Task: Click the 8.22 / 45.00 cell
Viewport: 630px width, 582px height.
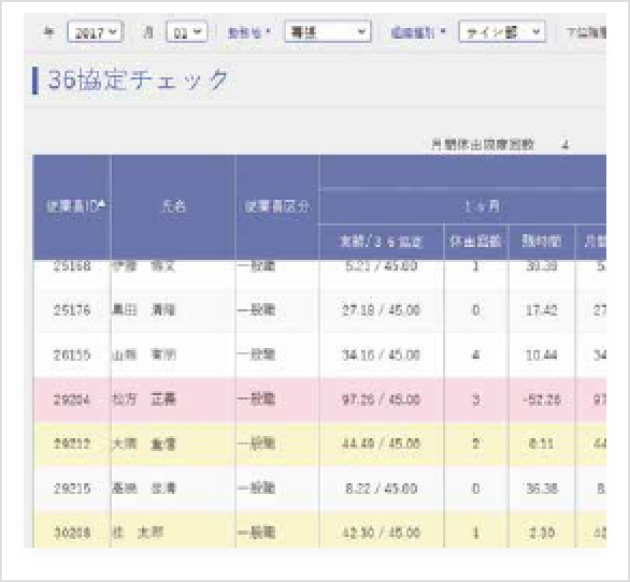Action: pyautogui.click(x=381, y=488)
